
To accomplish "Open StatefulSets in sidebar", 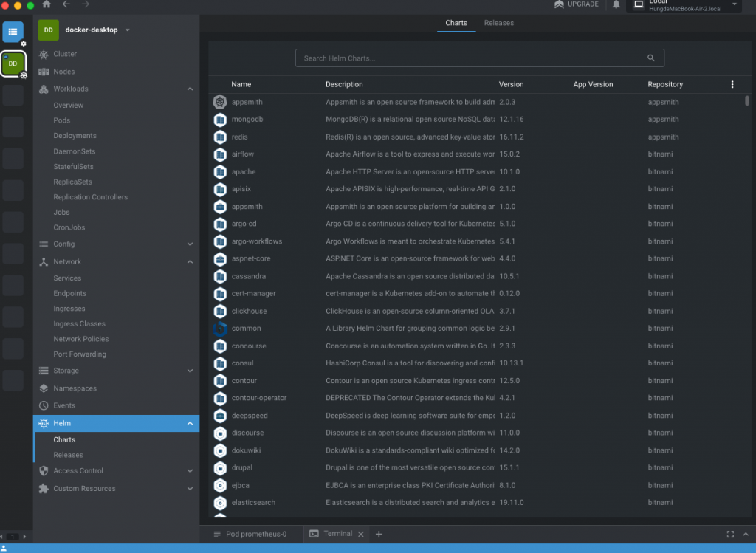I will [x=73, y=166].
